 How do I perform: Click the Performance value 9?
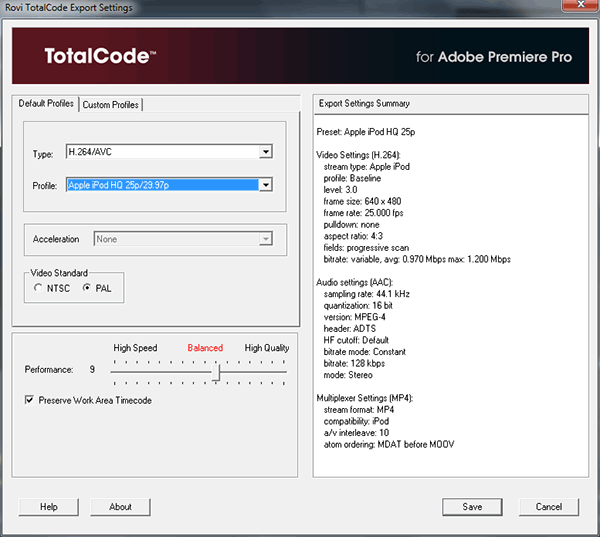(92, 369)
